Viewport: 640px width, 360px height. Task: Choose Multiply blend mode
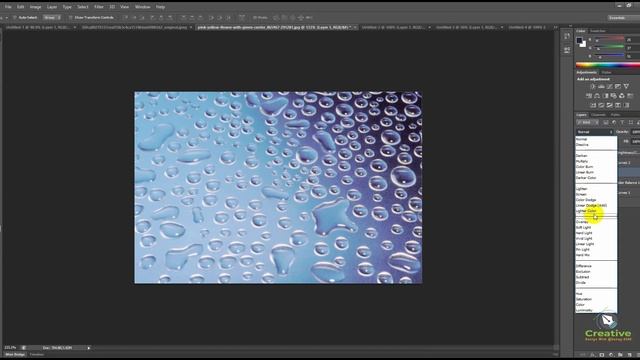pos(596,161)
